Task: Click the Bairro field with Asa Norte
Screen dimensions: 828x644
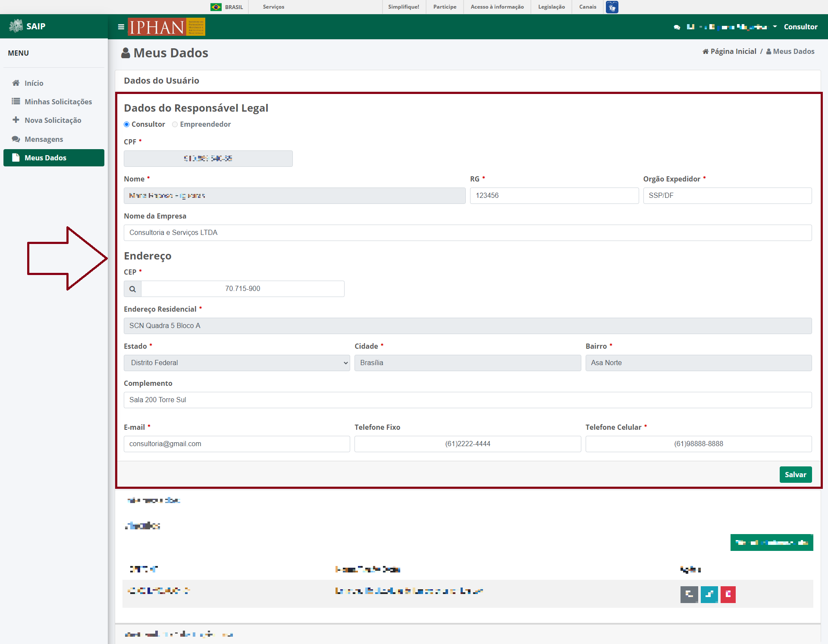Action: [699, 363]
